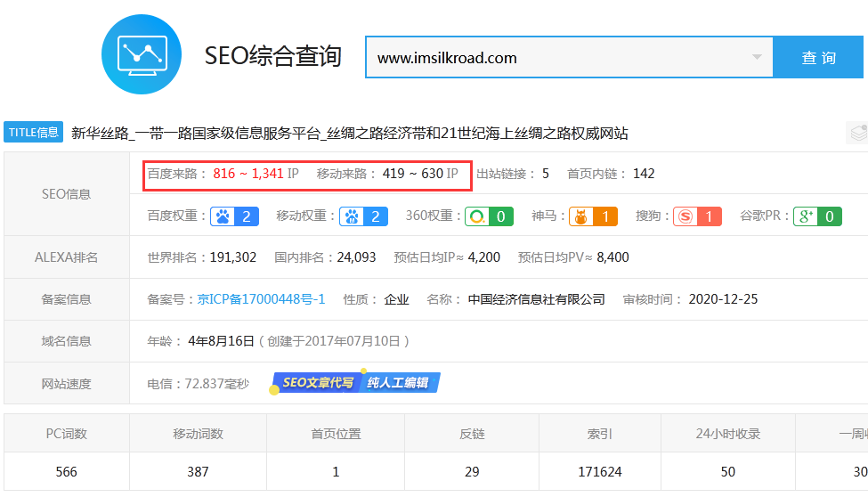Click the 百度来路 value 816 ~ 1,341
Viewport: 868px width, 497px height.
(248, 174)
